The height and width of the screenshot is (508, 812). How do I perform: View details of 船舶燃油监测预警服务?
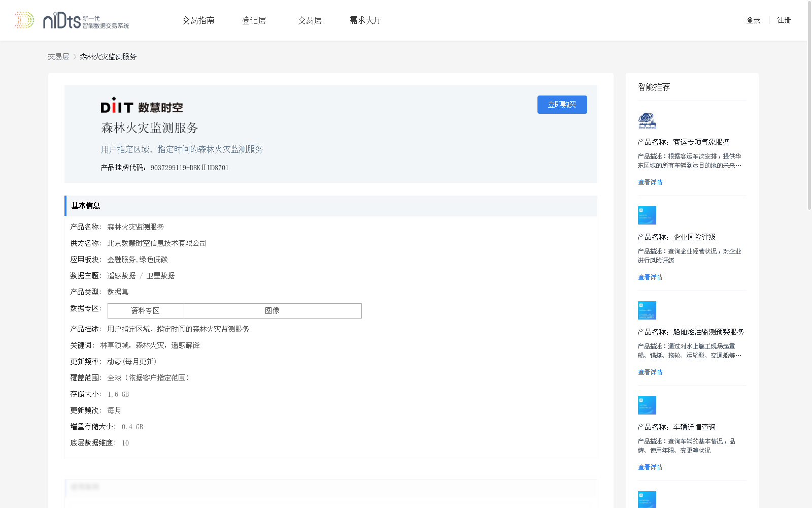tap(650, 372)
